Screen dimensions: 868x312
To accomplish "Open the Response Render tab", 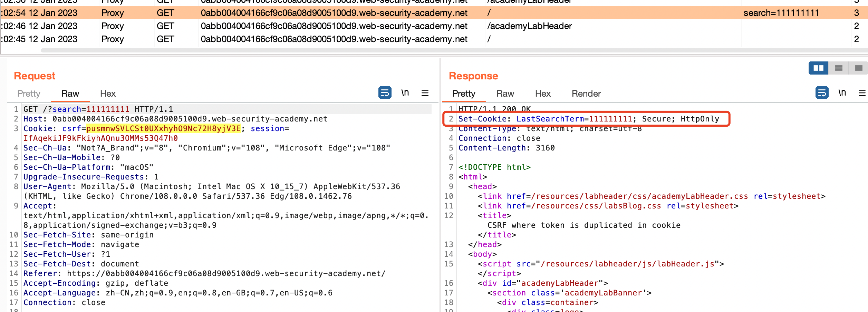I will point(586,94).
